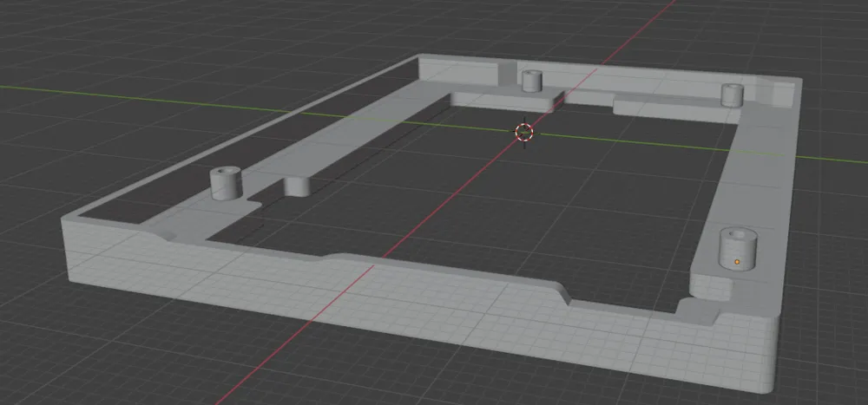Select the back-right standoff cylinder

pyautogui.click(x=732, y=94)
